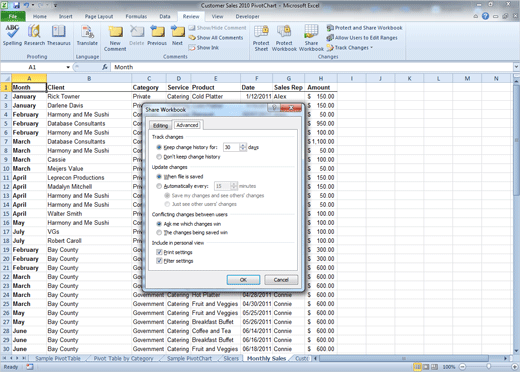Click OK in Share Workbook dialog

point(243,280)
